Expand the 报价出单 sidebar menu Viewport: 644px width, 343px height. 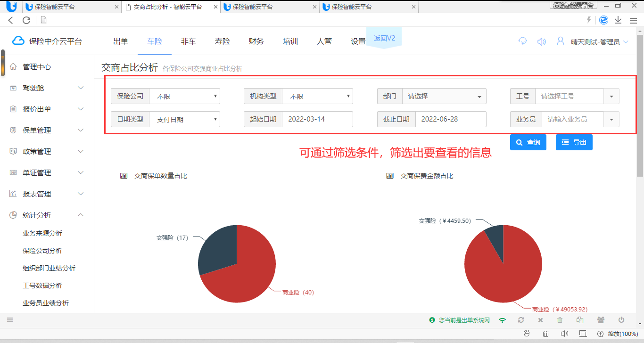pyautogui.click(x=47, y=109)
